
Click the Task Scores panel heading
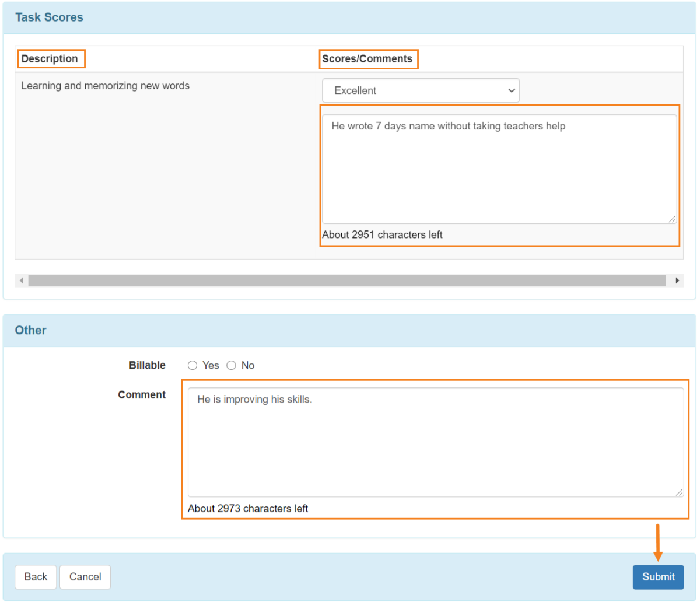point(49,17)
